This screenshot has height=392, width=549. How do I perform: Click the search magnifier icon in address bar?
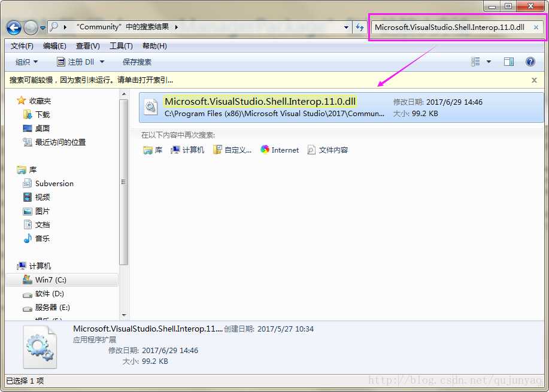tap(54, 26)
